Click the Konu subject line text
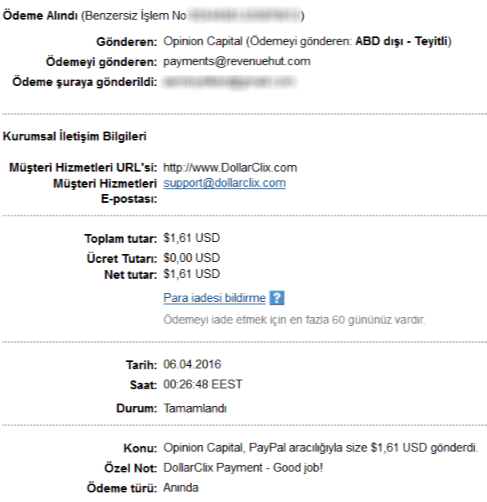Image resolution: width=487 pixels, height=502 pixels. [320, 448]
